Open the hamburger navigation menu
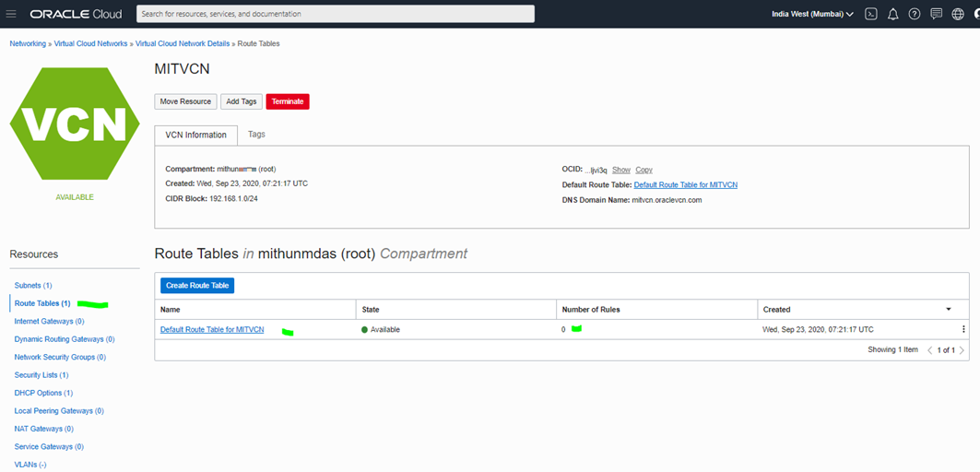Viewport: 980px width, 472px height. point(11,14)
